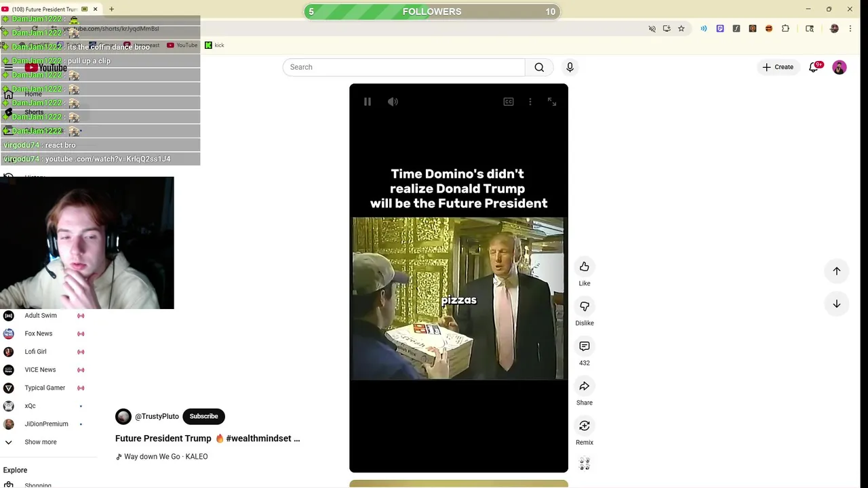Open a new browser tab
868x488 pixels.
pyautogui.click(x=111, y=9)
